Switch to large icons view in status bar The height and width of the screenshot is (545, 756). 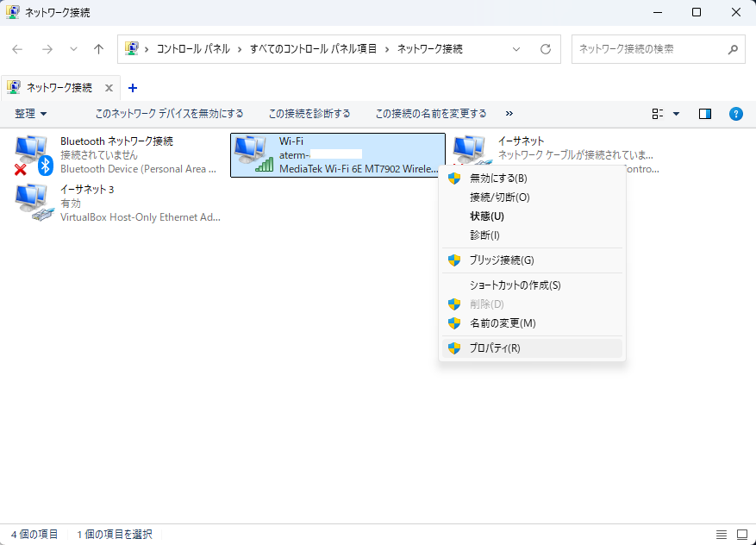point(741,535)
